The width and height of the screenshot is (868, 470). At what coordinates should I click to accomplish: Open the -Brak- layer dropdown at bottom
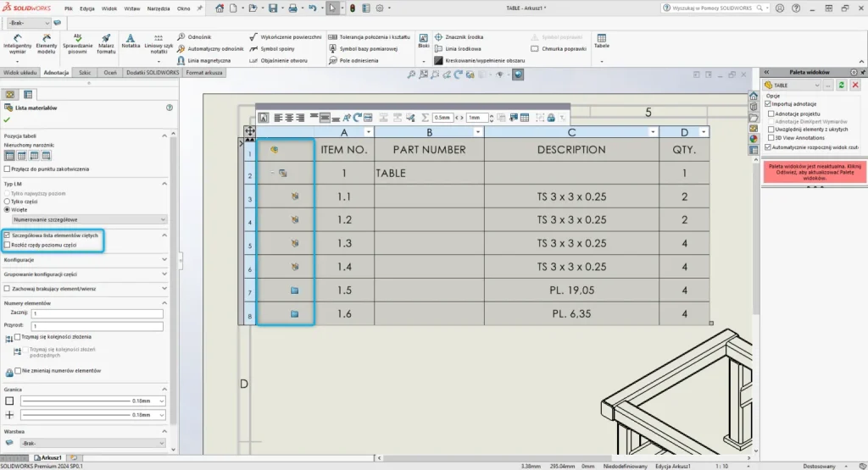[92, 444]
